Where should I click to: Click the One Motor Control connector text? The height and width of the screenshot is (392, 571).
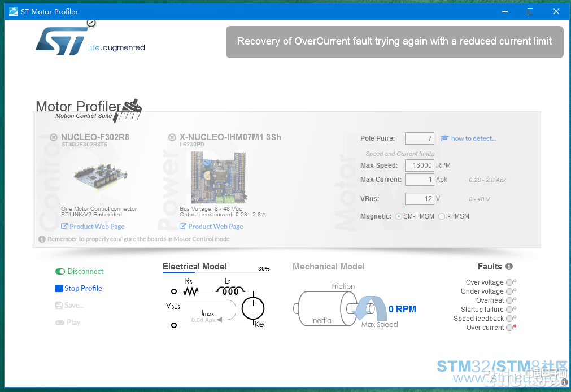(99, 209)
